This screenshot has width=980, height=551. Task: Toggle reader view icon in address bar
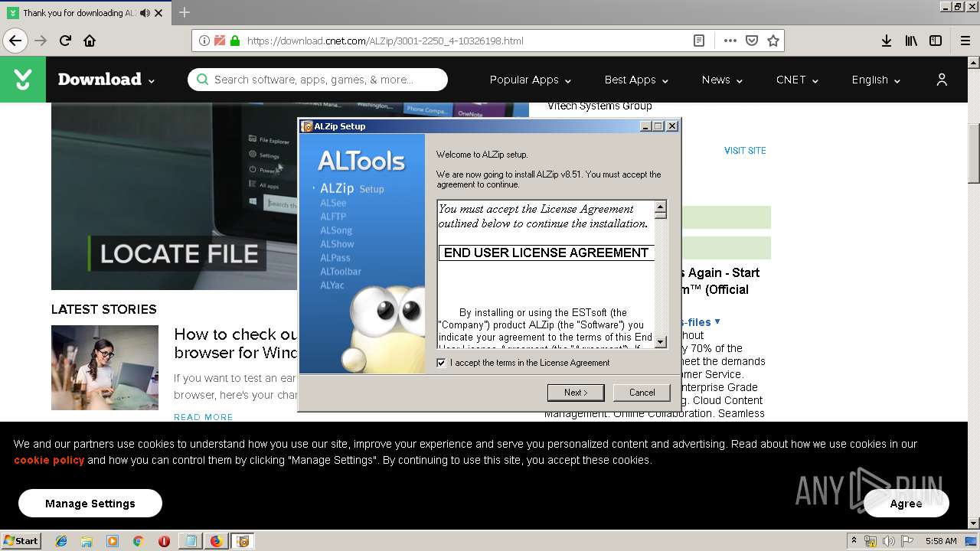pyautogui.click(x=699, y=41)
